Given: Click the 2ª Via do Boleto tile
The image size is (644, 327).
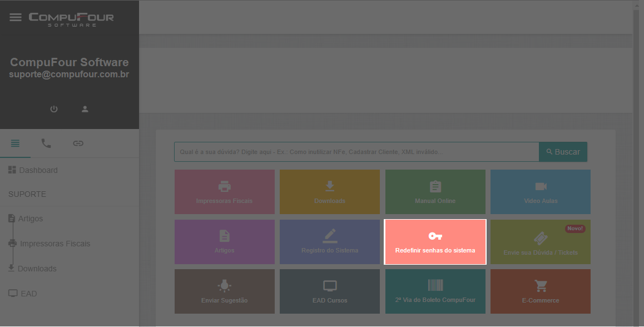Looking at the screenshot, I should (x=435, y=291).
